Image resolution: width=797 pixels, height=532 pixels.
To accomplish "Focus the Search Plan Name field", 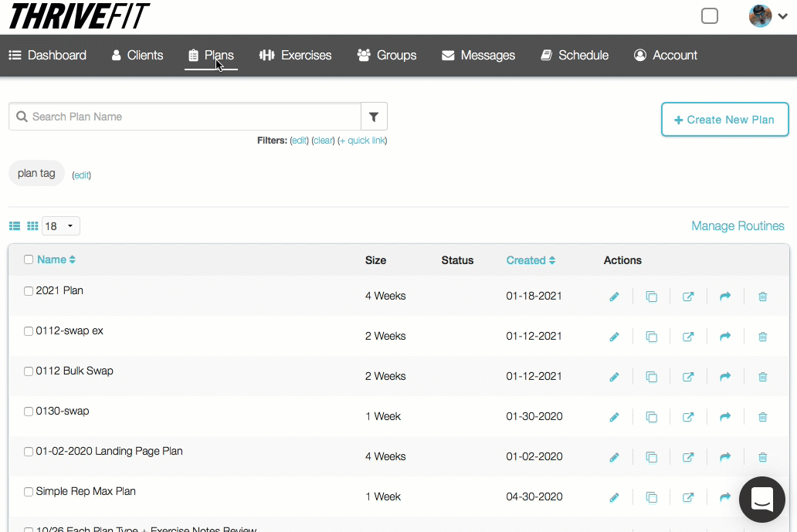I will click(193, 117).
